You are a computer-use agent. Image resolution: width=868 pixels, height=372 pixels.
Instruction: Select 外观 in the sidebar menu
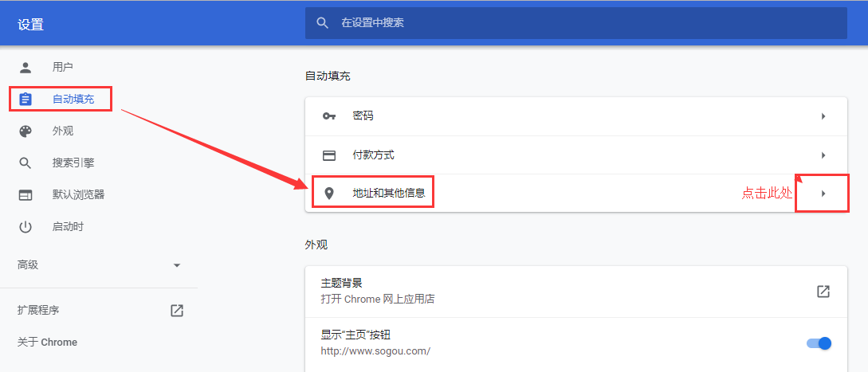pyautogui.click(x=63, y=131)
